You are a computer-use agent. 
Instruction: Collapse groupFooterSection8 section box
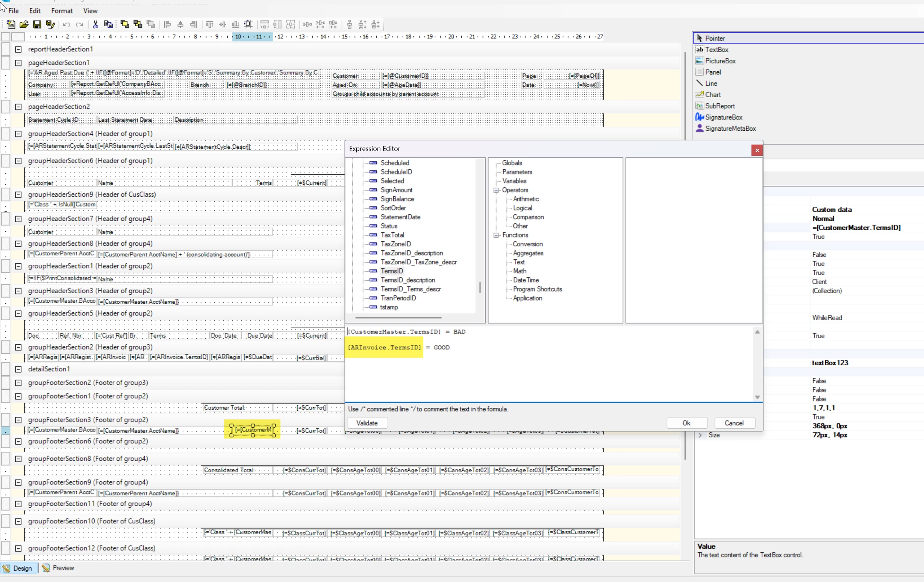point(18,459)
